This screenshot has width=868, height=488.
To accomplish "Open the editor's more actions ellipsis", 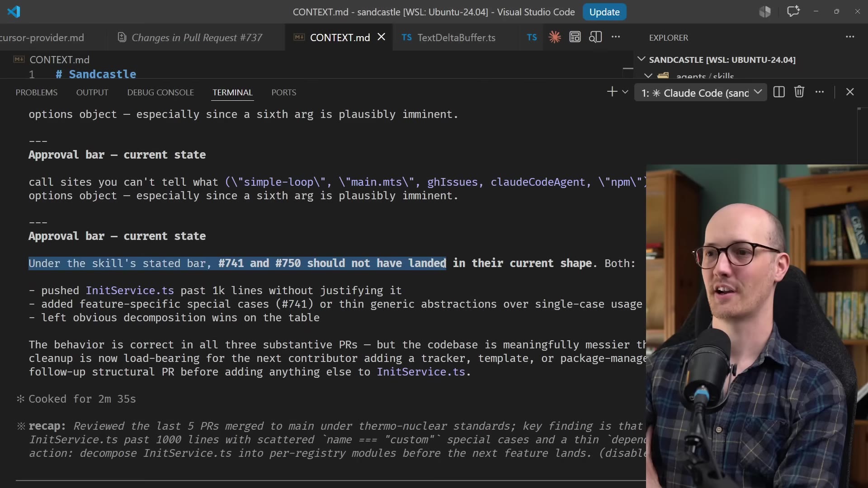I will pos(616,37).
